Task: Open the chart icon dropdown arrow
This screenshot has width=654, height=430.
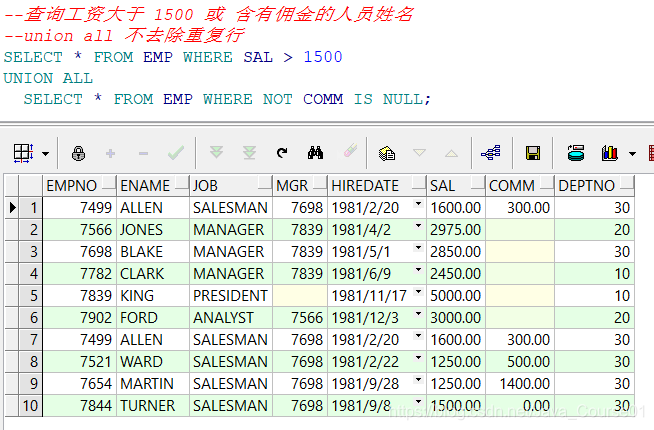Action: [632, 154]
